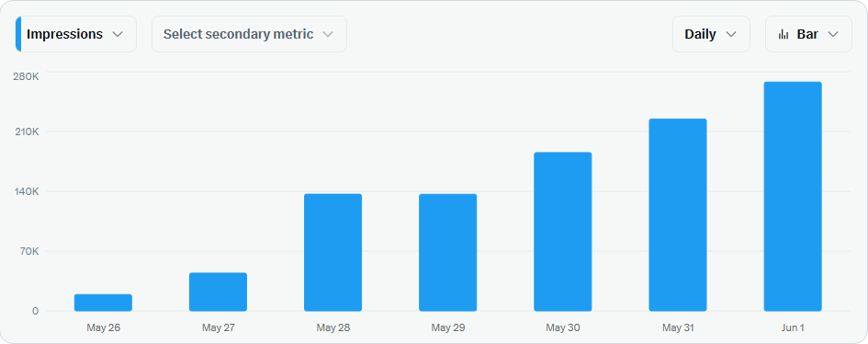The height and width of the screenshot is (344, 868).
Task: Click the May 26 date label
Action: point(104,328)
